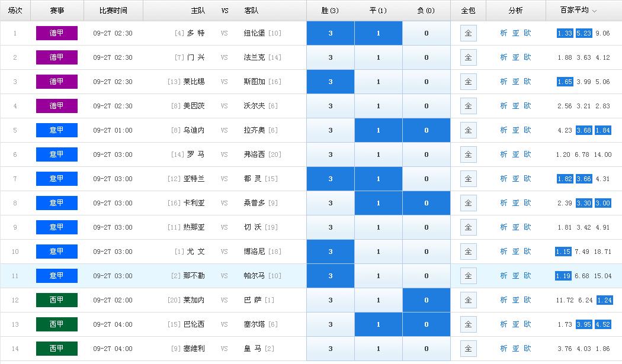The width and height of the screenshot is (622, 364).
Task: Click home team 多特
Action: (195, 33)
